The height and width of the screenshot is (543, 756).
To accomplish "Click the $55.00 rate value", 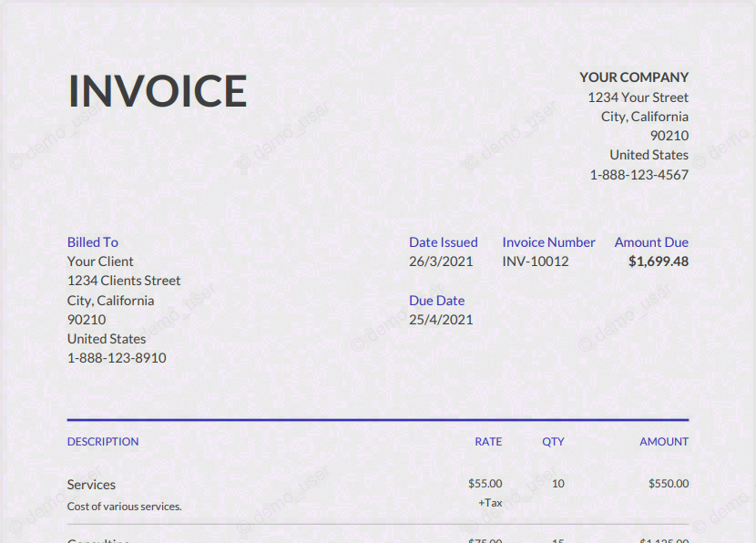I will pyautogui.click(x=485, y=483).
